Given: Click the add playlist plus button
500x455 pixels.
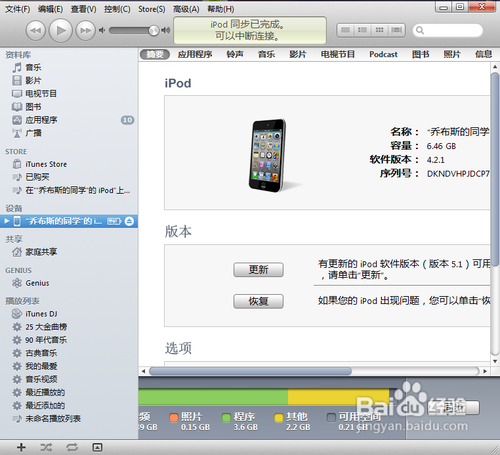Looking at the screenshot, I should point(21,447).
